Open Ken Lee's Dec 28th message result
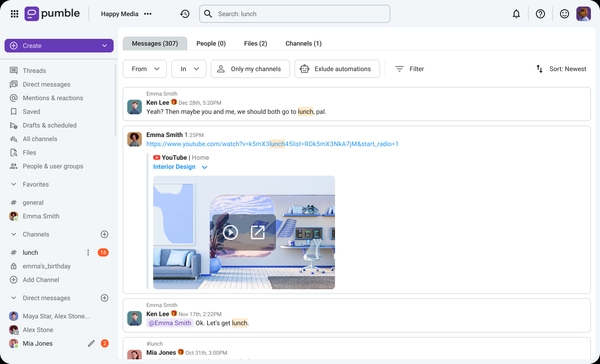Image resolution: width=600 pixels, height=364 pixels. (357, 104)
